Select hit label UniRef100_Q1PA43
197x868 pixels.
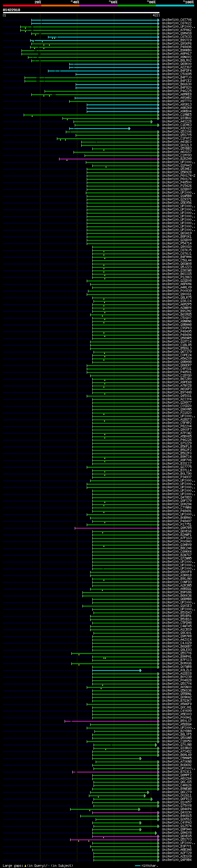[x=177, y=165]
